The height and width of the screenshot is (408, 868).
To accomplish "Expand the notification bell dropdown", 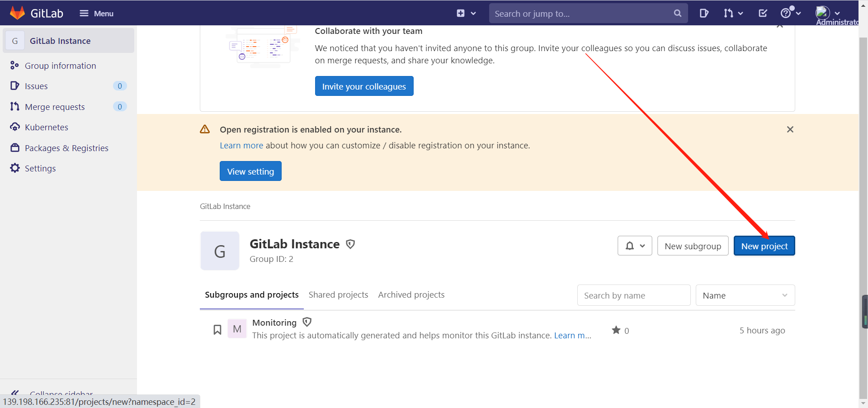I will click(635, 246).
